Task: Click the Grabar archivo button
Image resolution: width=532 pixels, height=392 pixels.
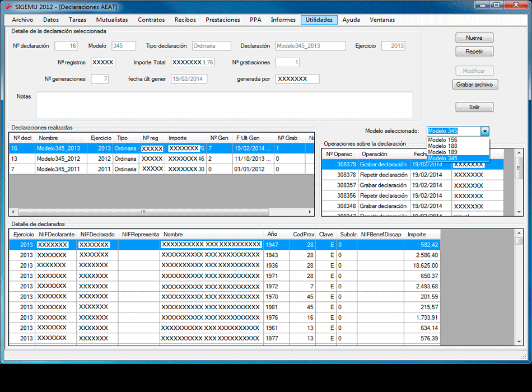Action: pyautogui.click(x=475, y=85)
